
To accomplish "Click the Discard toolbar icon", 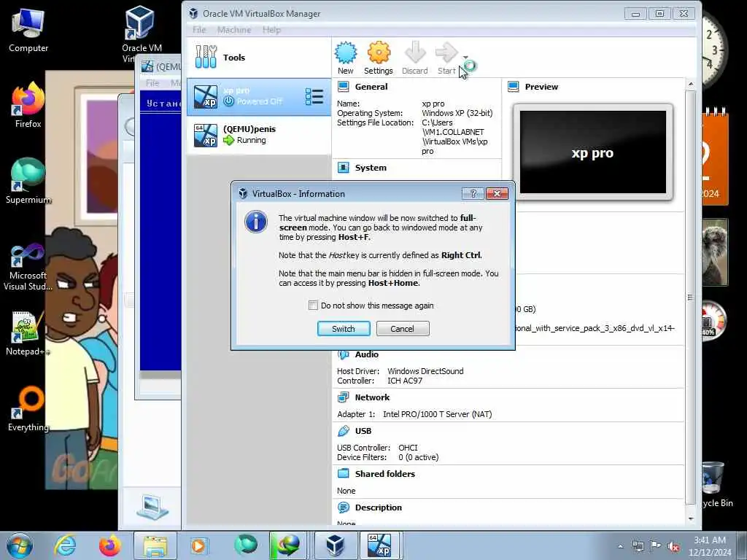I will [414, 58].
